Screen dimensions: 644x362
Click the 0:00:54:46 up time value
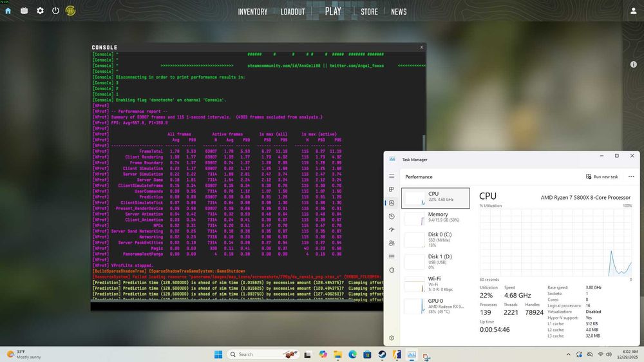(495, 330)
